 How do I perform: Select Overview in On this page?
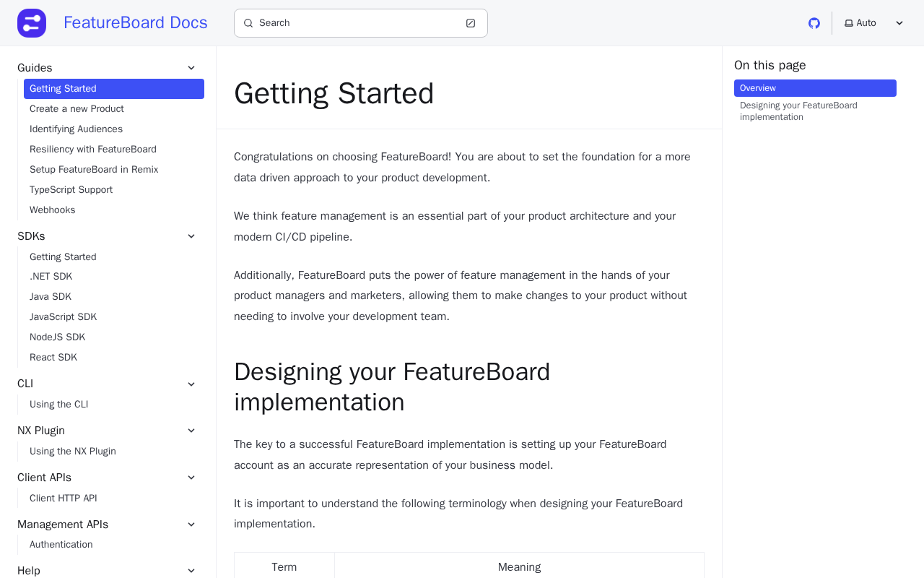pos(758,88)
